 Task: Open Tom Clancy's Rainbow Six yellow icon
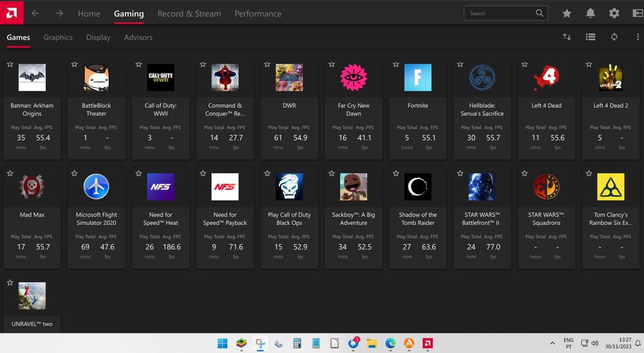coord(611,187)
